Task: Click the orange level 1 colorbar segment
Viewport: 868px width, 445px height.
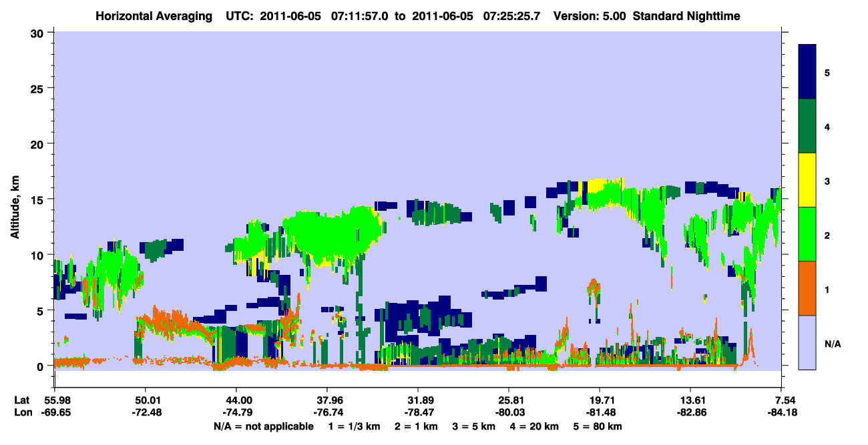Action: click(x=807, y=288)
